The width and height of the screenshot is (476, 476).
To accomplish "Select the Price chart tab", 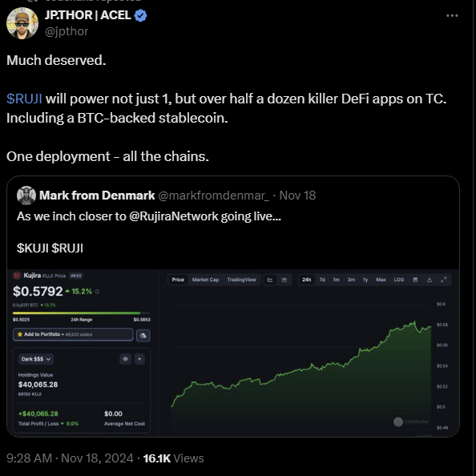I will tap(178, 280).
